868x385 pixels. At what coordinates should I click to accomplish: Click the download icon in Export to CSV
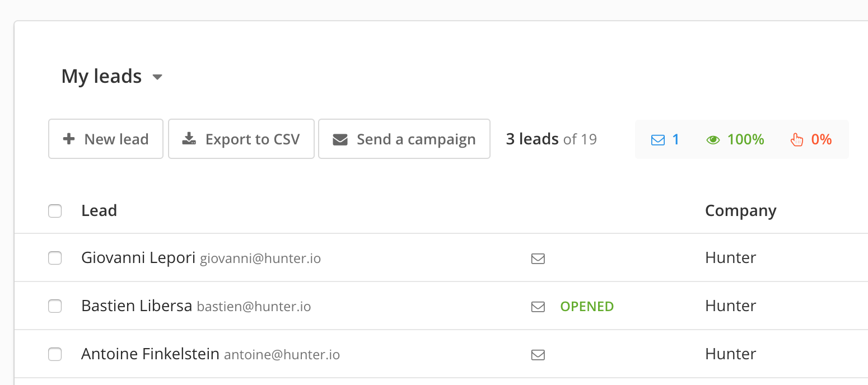(189, 139)
